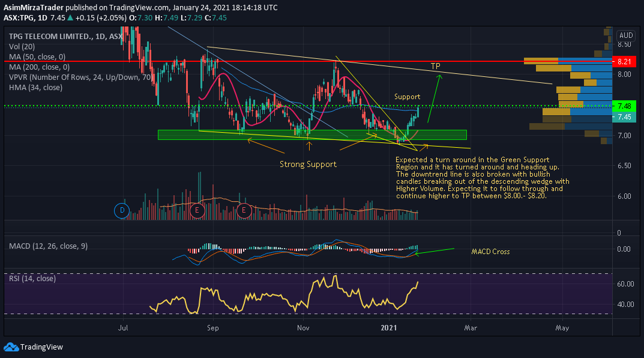Click the 6.50 price axis value
This screenshot has height=358, width=644.
(624, 166)
